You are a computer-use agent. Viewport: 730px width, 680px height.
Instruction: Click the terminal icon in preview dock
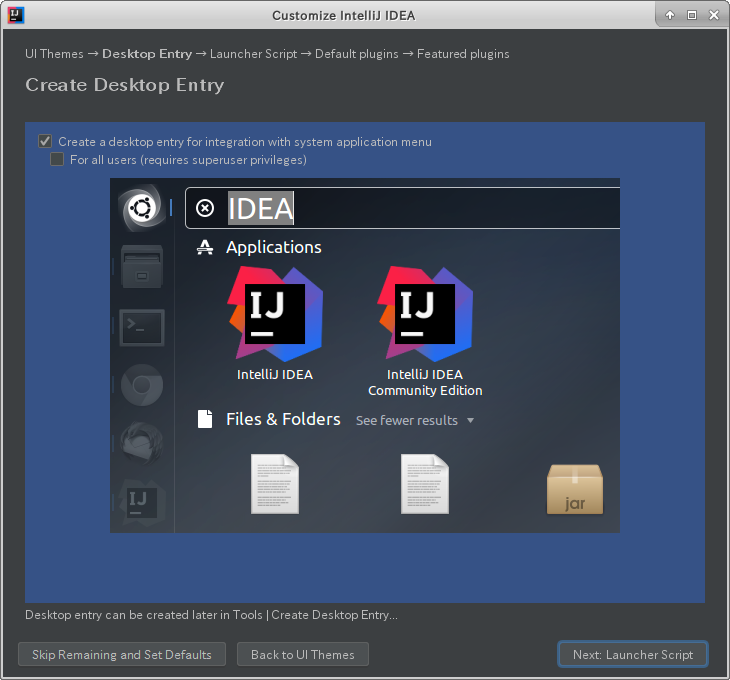coord(142,327)
